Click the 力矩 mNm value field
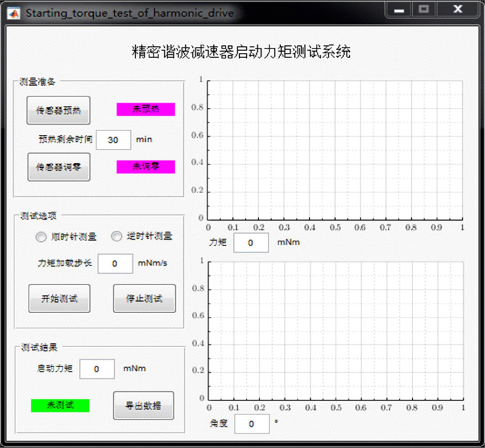This screenshot has height=448, width=485. click(x=251, y=243)
